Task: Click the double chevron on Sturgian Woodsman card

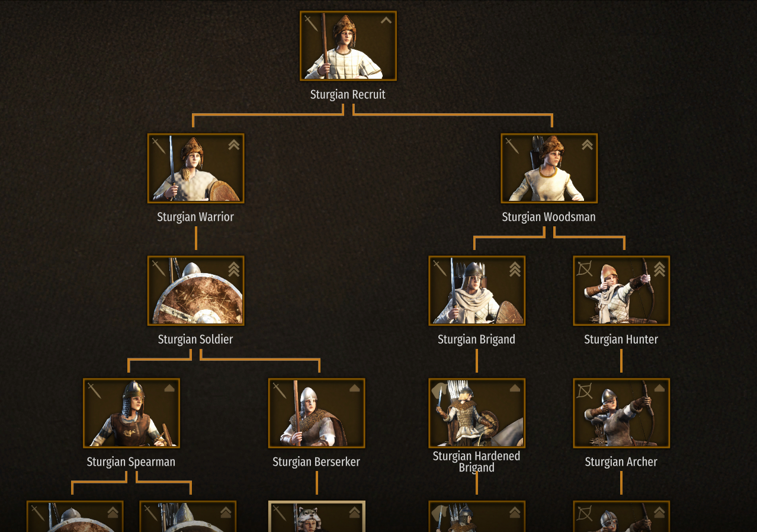Action: [587, 145]
